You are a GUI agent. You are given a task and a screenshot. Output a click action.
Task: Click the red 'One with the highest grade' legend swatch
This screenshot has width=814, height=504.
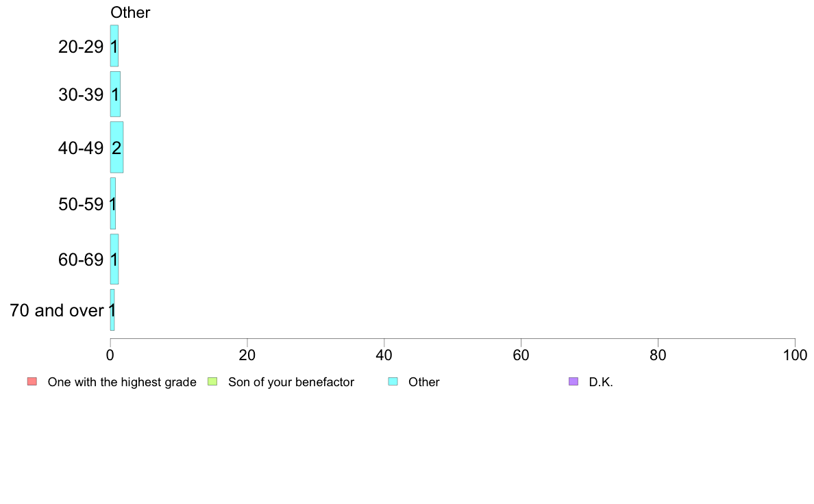point(32,381)
